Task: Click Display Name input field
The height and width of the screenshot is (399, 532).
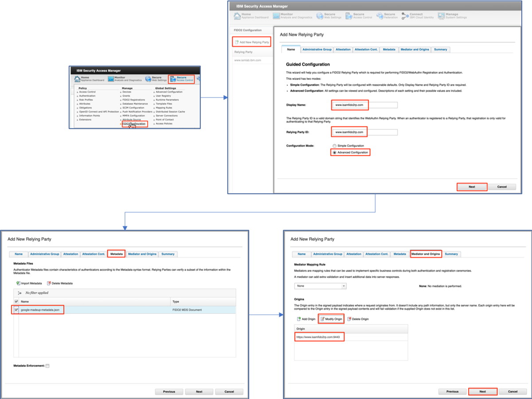Action: [x=364, y=105]
